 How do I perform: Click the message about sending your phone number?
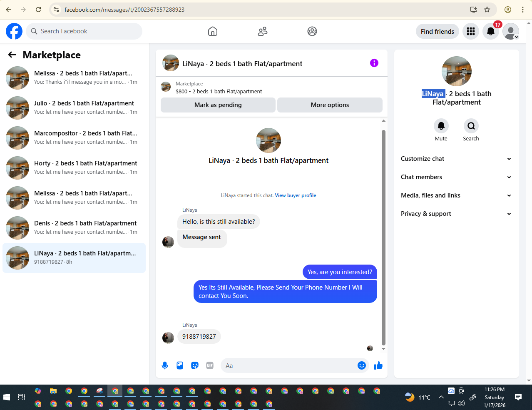(x=285, y=292)
